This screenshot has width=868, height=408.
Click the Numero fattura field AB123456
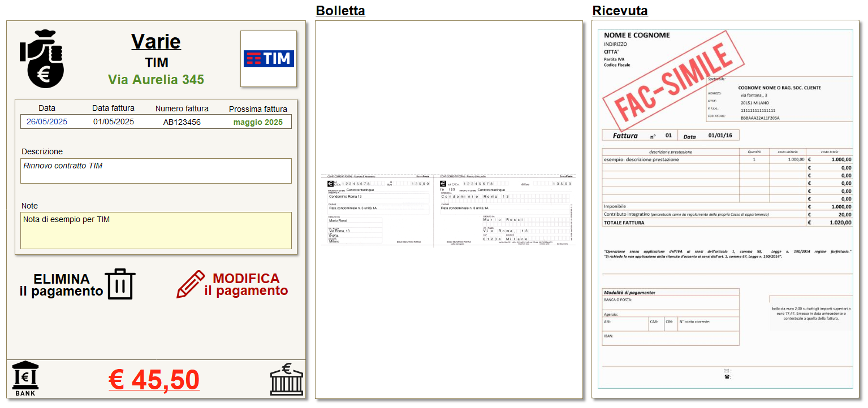[x=182, y=121]
